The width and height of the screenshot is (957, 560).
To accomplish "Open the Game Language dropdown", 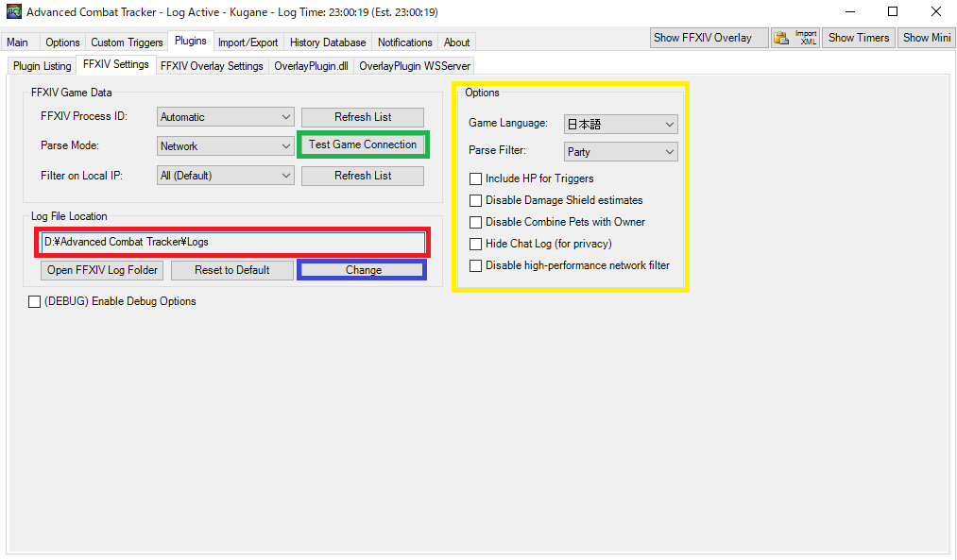I will click(x=620, y=125).
